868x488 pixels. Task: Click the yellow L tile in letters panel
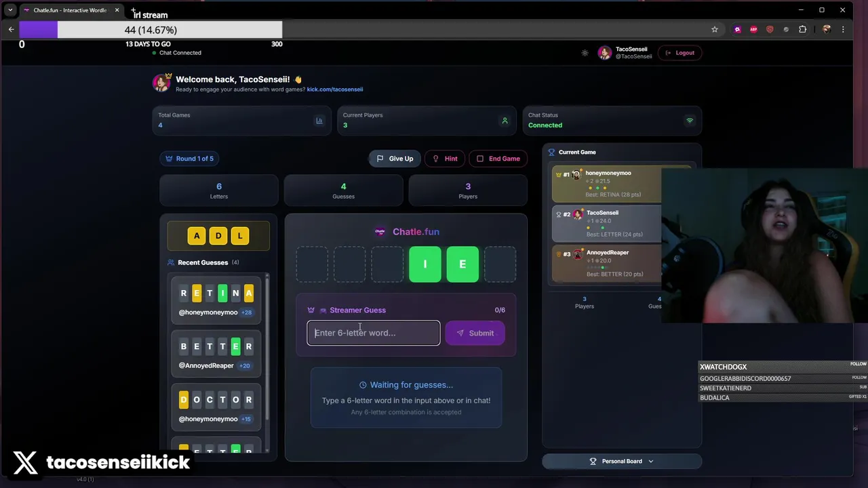(x=240, y=236)
